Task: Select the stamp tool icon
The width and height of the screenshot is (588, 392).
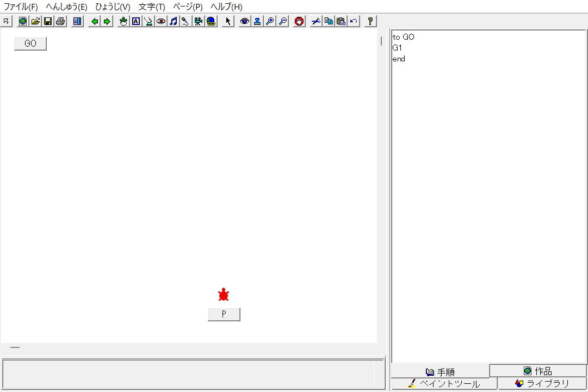Action: (x=257, y=21)
